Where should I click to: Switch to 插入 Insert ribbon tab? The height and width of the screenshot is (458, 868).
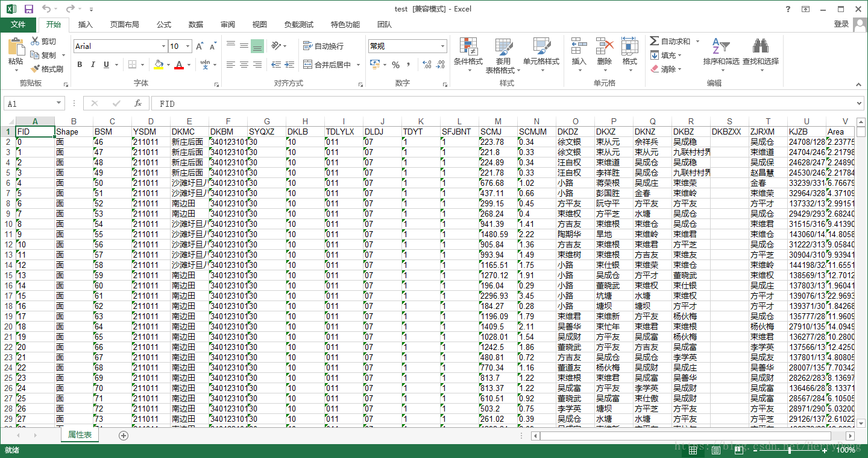(86, 25)
